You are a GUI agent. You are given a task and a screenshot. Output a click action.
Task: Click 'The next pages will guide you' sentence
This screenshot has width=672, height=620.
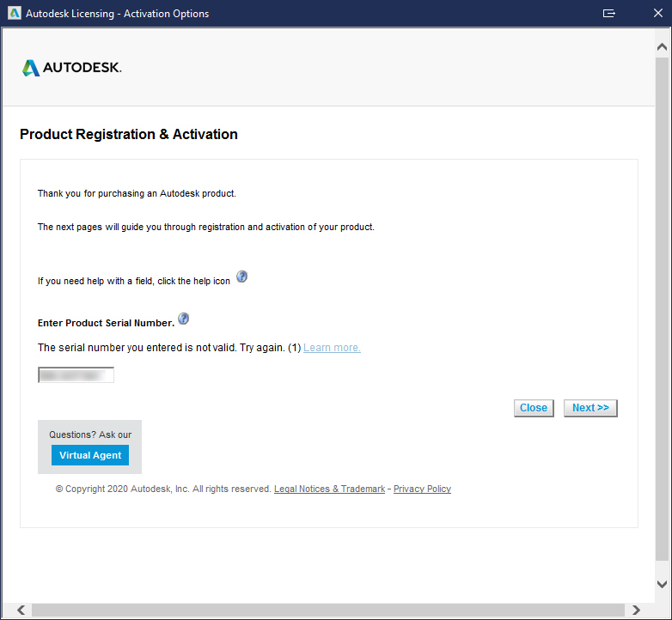coord(205,227)
